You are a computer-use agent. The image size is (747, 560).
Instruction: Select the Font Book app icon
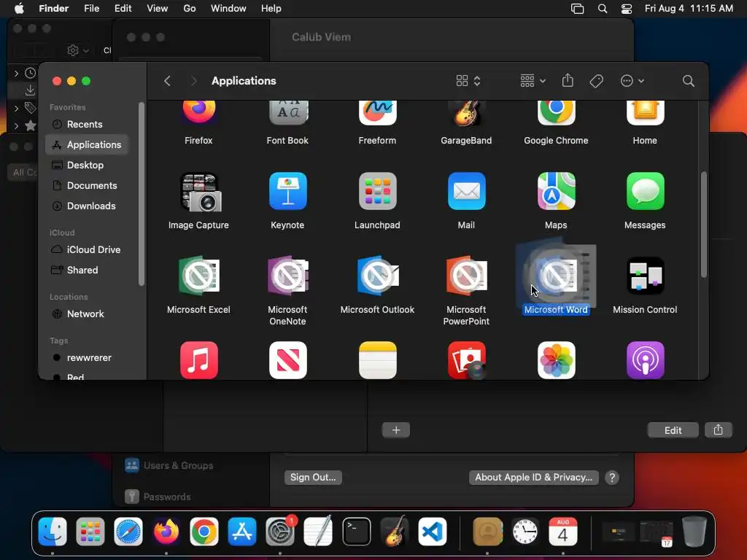tap(287, 113)
